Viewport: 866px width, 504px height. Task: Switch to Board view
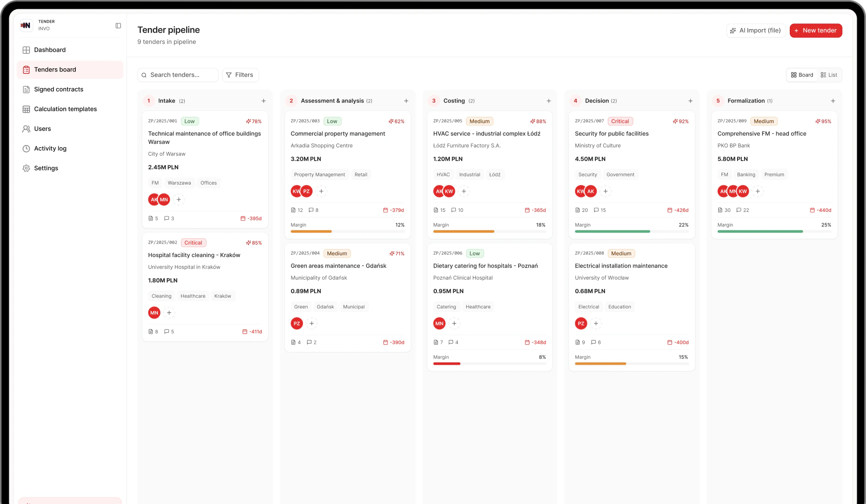click(x=802, y=75)
